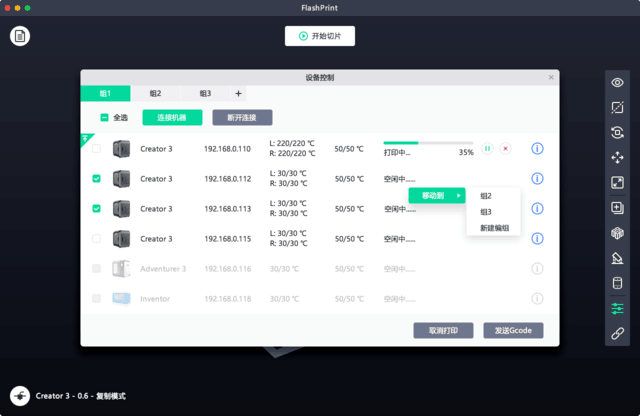This screenshot has height=416, width=640.
Task: Click the 发送Gcode button
Action: (513, 331)
